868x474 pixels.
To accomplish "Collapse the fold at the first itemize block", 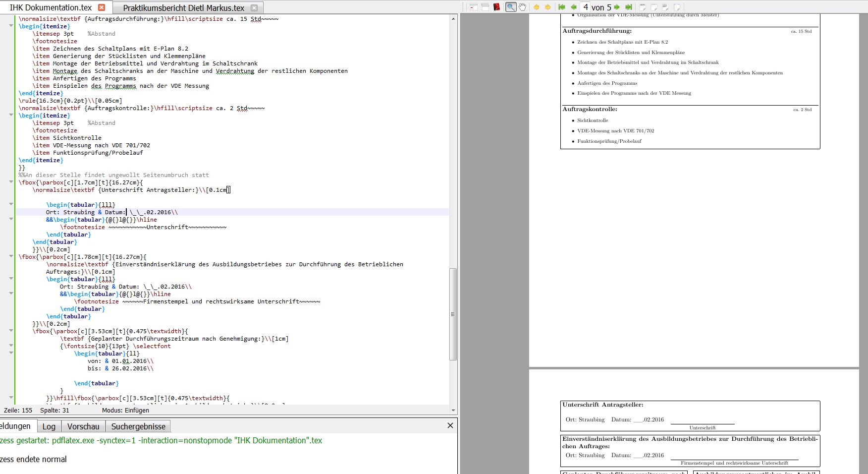I will click(11, 26).
